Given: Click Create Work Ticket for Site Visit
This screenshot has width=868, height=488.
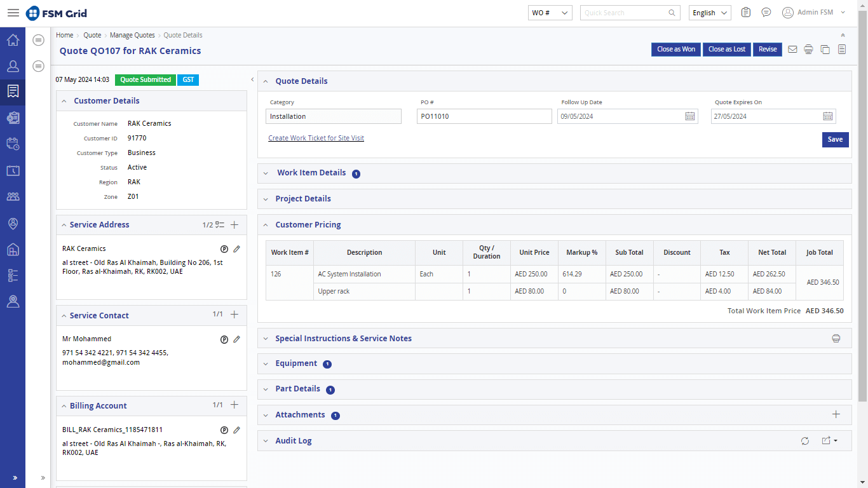Looking at the screenshot, I should tap(316, 138).
